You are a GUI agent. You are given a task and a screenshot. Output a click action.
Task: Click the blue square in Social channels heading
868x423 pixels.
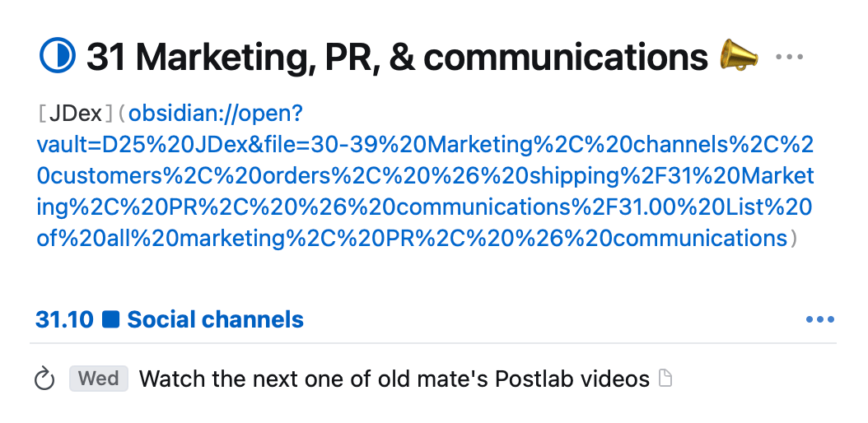click(x=110, y=319)
